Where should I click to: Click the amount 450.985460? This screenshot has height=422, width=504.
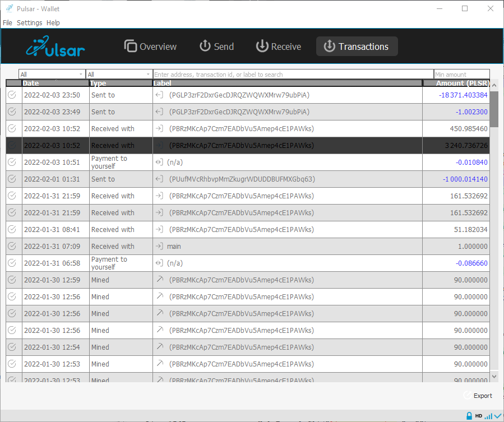pos(469,128)
